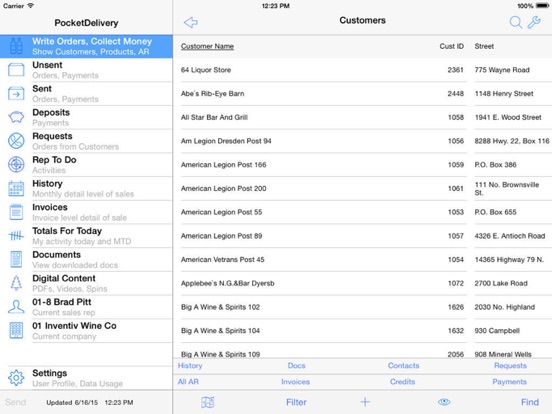Click the Digital Content tree icon

point(16,283)
